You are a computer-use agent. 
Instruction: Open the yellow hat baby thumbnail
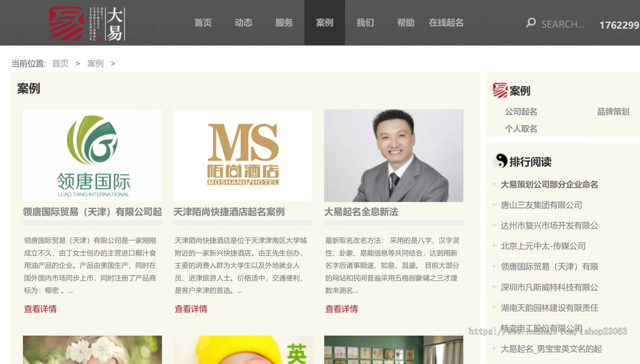coord(243,350)
